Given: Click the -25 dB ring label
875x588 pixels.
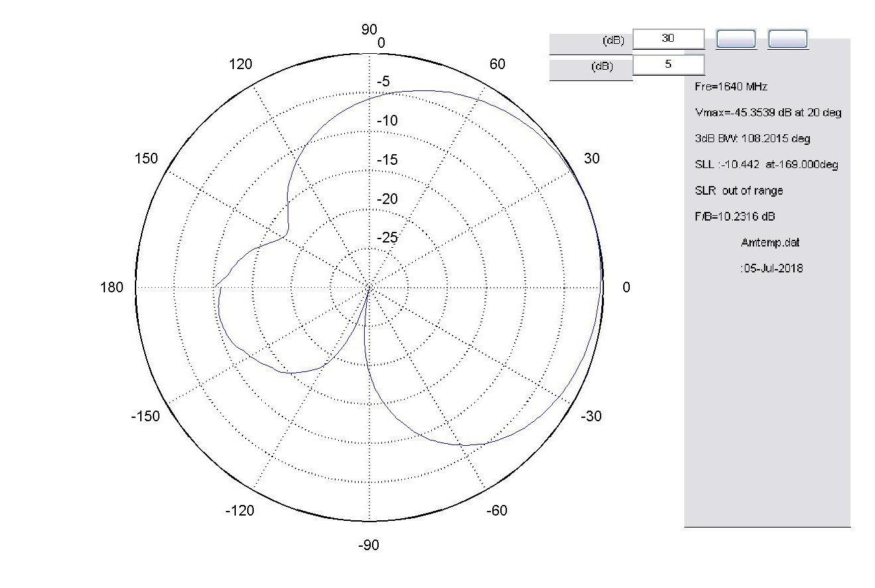Looking at the screenshot, I should (x=389, y=238).
